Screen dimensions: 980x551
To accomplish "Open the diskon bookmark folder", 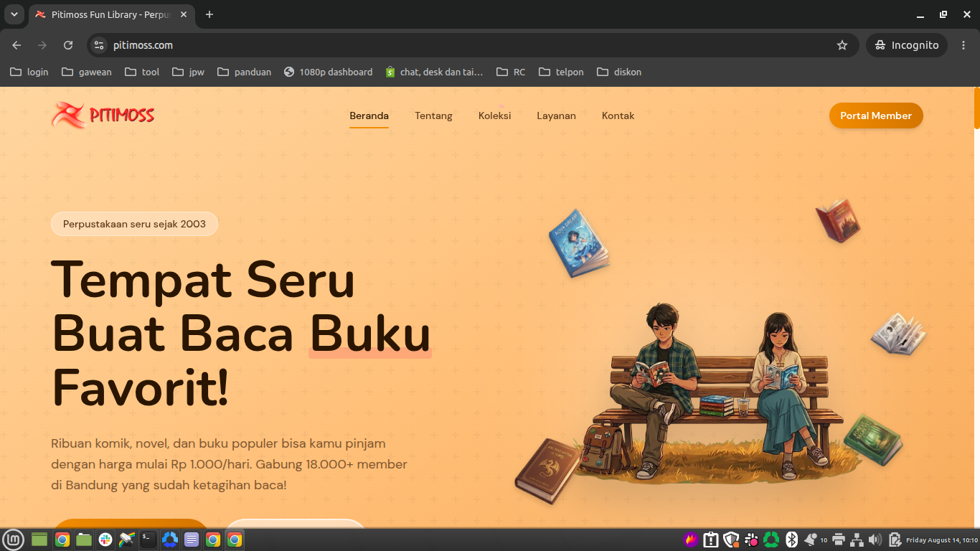I will [x=619, y=72].
